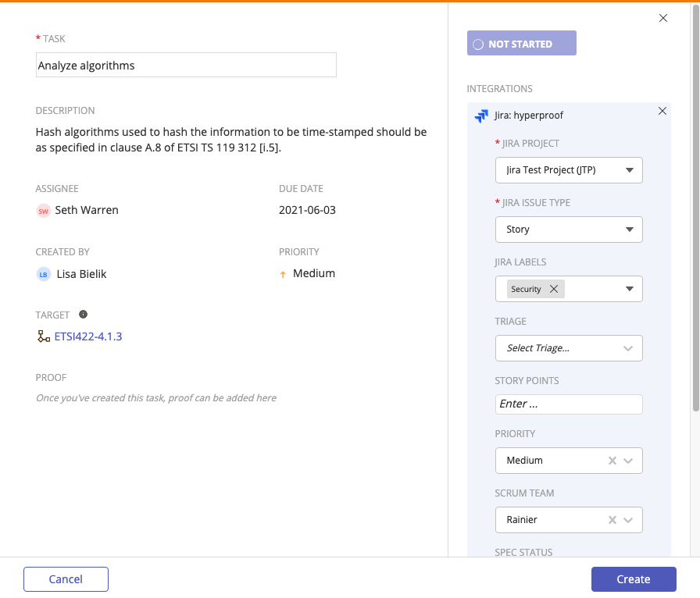This screenshot has height=598, width=700.
Task: Click the proof placeholder text
Action: click(156, 398)
